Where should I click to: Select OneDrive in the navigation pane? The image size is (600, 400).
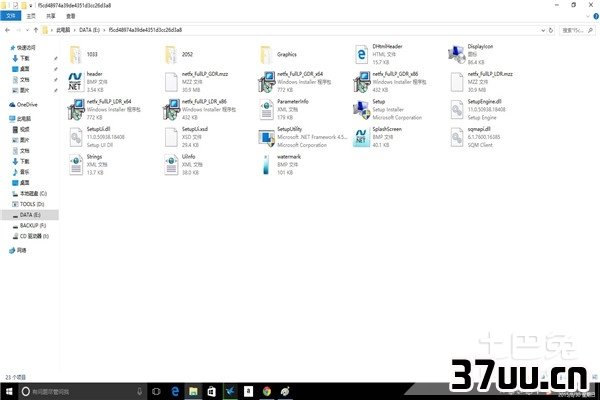tap(27, 104)
